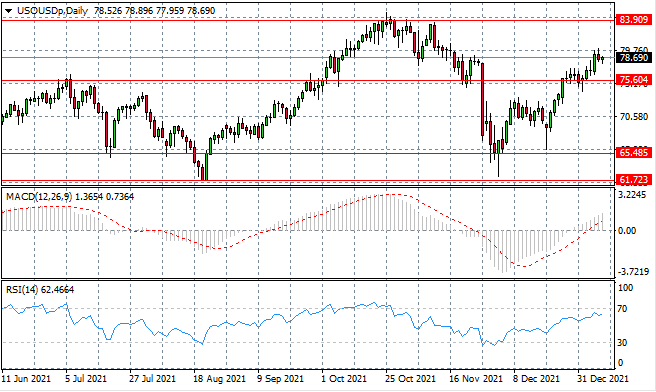Click the 16 Nov 2021 date label
Image resolution: width=656 pixels, height=392 pixels.
[x=475, y=379]
